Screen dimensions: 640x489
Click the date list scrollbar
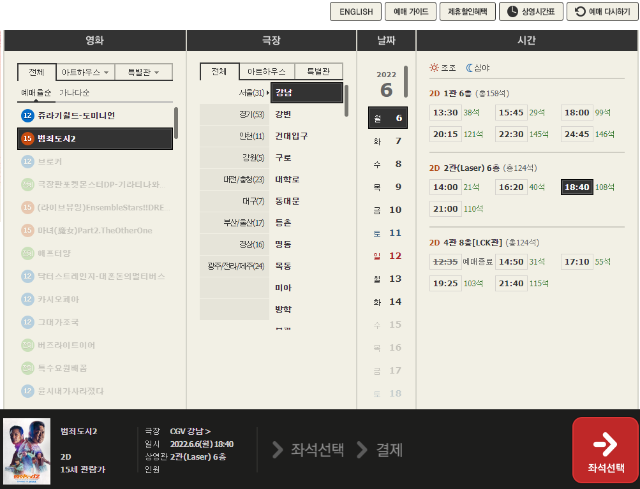tap(406, 82)
